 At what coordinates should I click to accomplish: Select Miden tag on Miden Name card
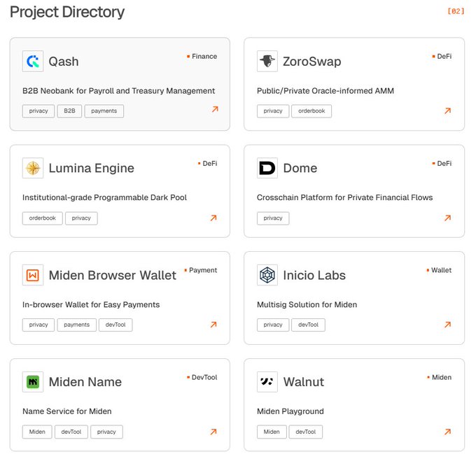37,432
